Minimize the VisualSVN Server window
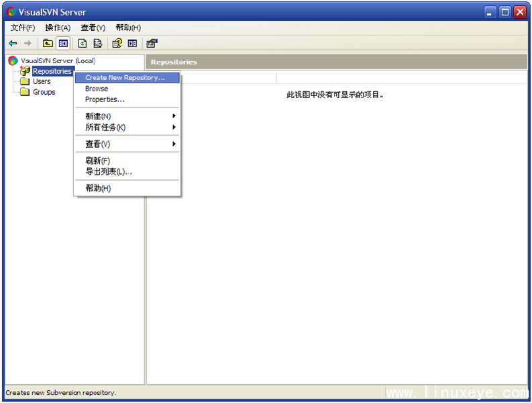The width and height of the screenshot is (532, 403). [490, 13]
